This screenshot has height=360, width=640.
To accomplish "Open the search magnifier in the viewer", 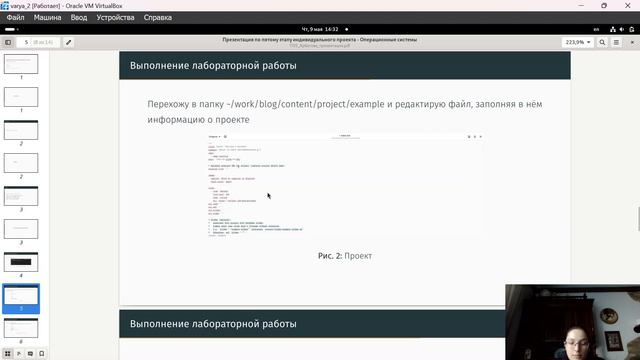I will [602, 42].
